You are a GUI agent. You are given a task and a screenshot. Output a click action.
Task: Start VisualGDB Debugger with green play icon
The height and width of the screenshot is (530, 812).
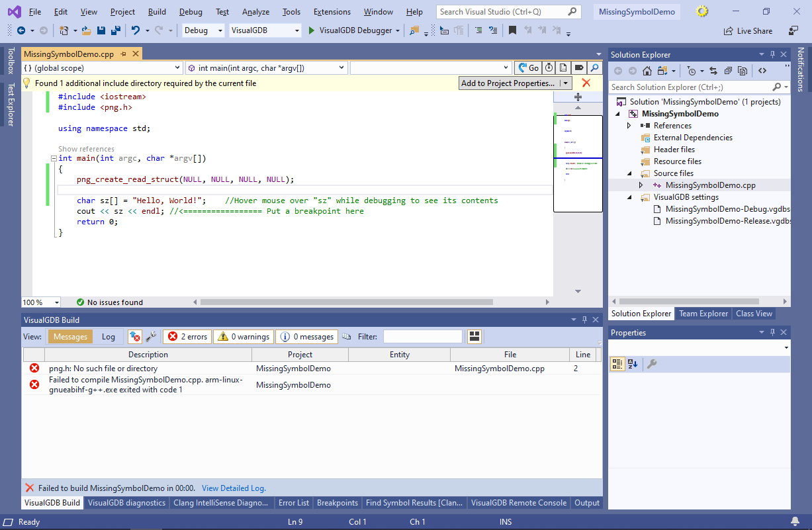pos(312,30)
